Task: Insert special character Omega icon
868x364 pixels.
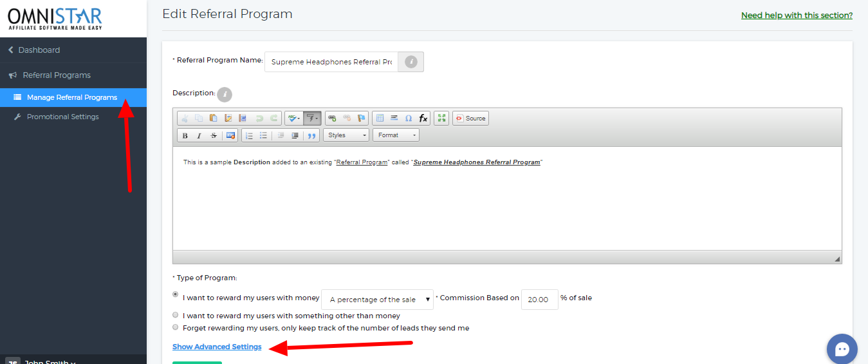Action: point(409,118)
